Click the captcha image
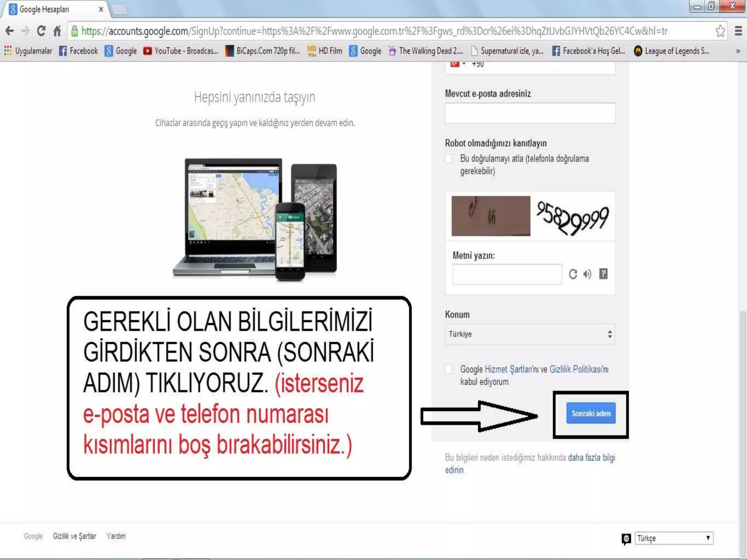 click(530, 216)
